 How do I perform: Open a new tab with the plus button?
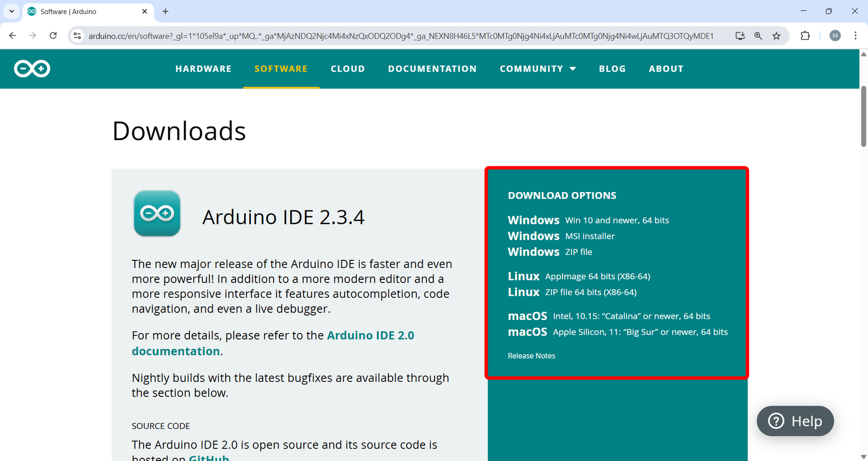[165, 11]
